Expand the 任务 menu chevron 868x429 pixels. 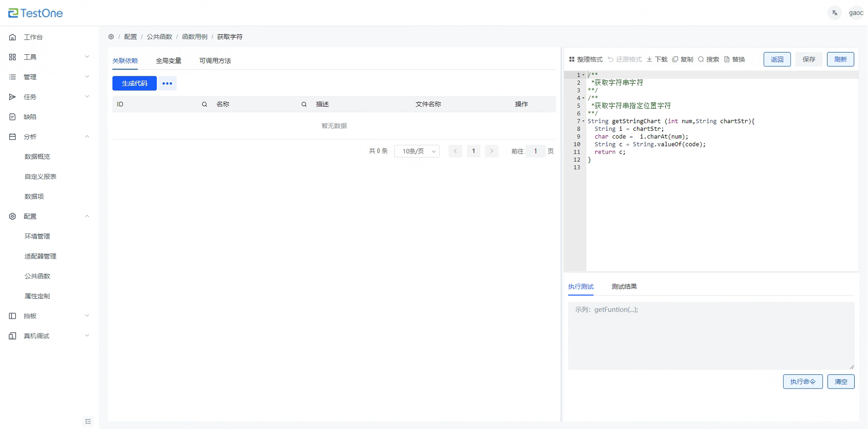pyautogui.click(x=87, y=96)
